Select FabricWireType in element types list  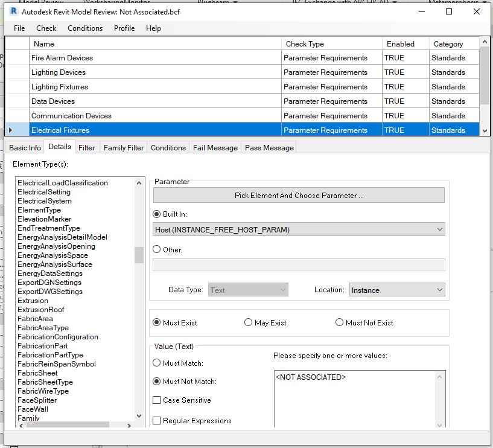(43, 391)
